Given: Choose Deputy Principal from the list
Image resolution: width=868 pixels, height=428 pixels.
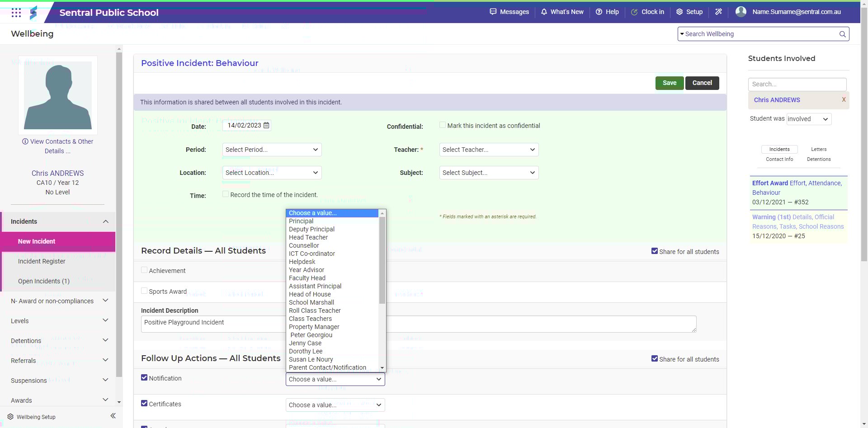Looking at the screenshot, I should pyautogui.click(x=311, y=229).
